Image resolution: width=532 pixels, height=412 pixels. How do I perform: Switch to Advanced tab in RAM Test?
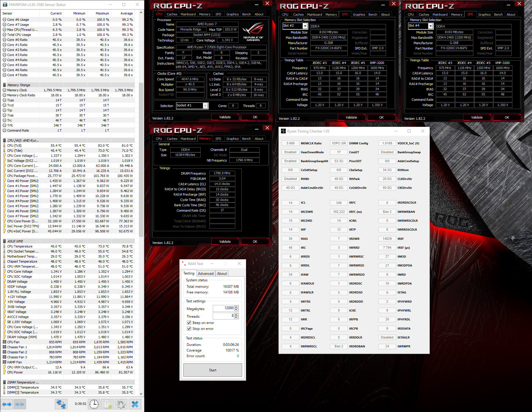tap(206, 274)
